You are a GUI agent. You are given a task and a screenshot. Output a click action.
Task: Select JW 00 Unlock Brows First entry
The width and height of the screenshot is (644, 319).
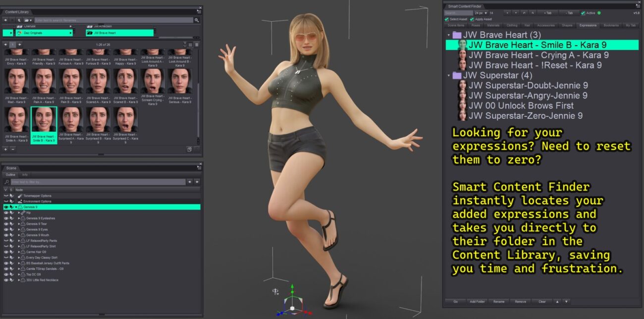coord(521,106)
